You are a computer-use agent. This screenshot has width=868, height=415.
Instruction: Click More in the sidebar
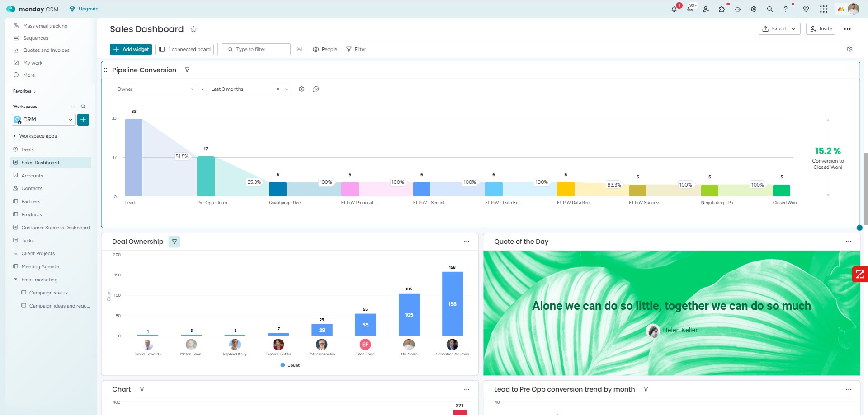(29, 75)
